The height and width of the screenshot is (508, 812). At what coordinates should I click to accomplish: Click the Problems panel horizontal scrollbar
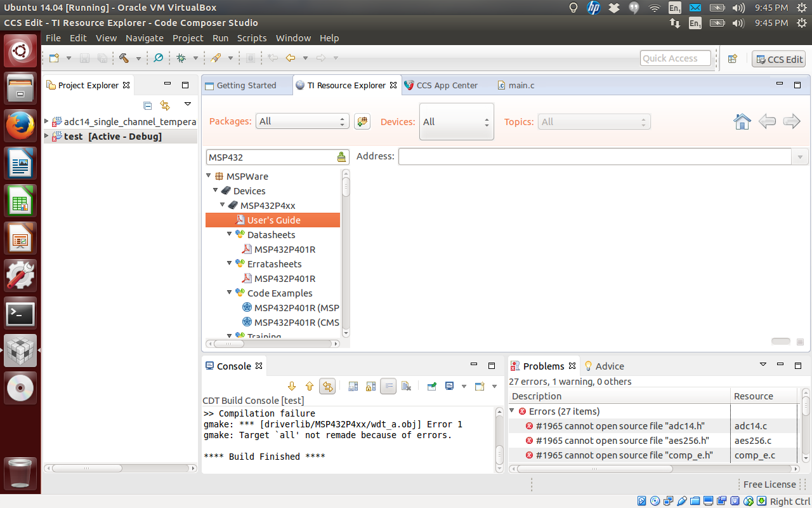click(595, 469)
